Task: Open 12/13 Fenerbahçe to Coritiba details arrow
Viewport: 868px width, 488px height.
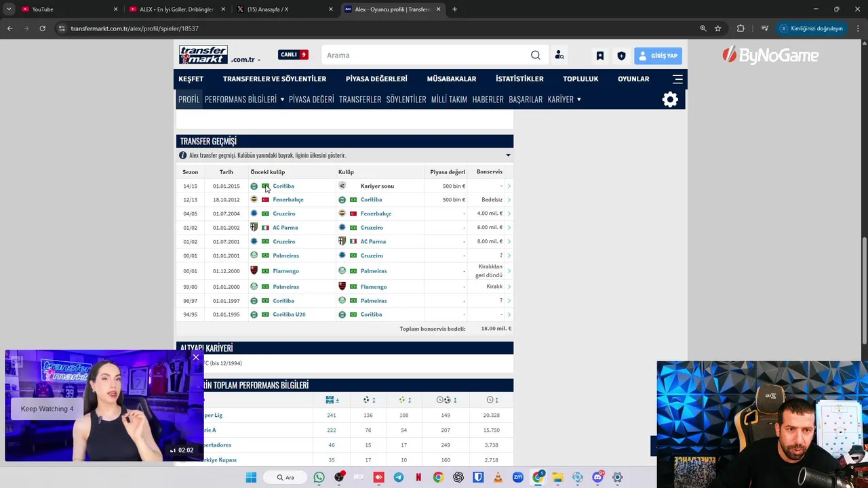Action: point(509,200)
